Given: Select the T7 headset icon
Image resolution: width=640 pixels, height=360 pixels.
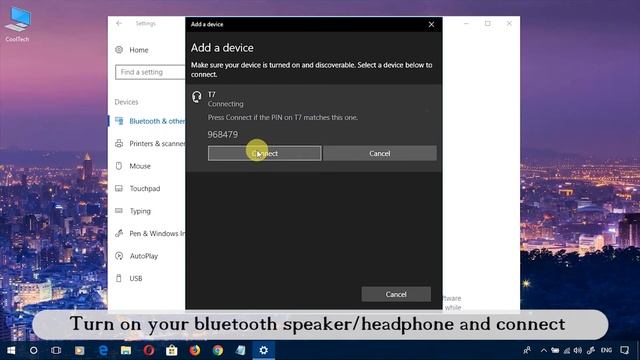Looking at the screenshot, I should tap(197, 97).
